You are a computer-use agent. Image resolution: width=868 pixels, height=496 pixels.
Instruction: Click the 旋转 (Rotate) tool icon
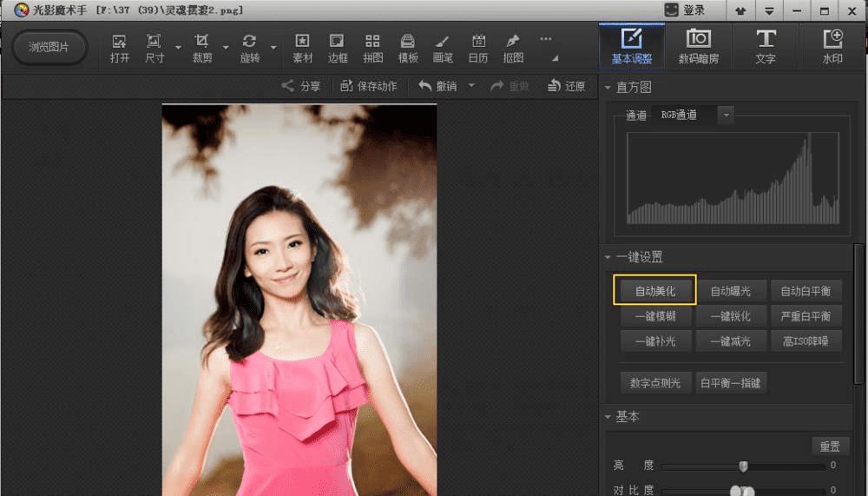coord(250,48)
